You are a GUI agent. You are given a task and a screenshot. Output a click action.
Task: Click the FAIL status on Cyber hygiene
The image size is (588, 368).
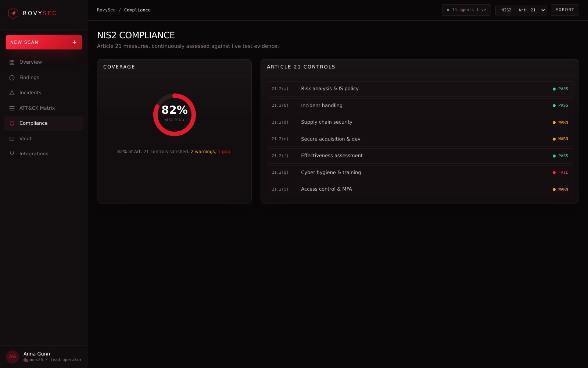click(560, 173)
